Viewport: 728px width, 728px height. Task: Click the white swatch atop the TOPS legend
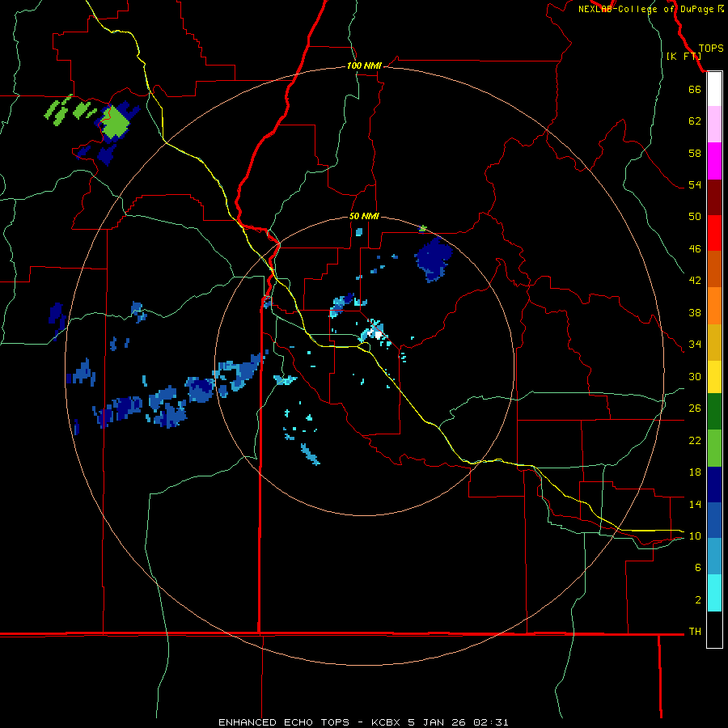point(714,89)
